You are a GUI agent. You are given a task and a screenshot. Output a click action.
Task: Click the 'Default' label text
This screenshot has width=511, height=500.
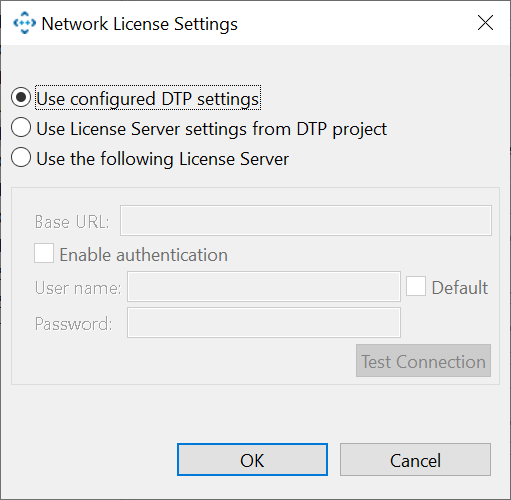coord(460,288)
